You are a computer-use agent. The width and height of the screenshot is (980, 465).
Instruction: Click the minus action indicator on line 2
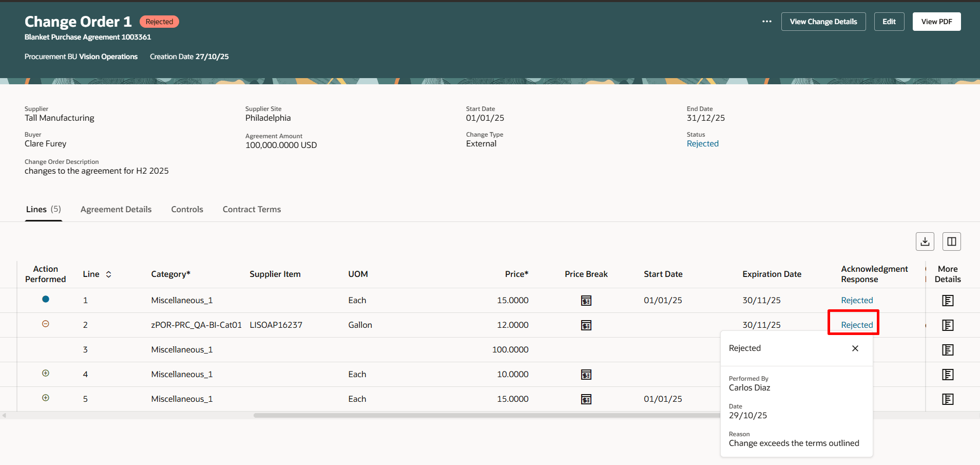45,324
